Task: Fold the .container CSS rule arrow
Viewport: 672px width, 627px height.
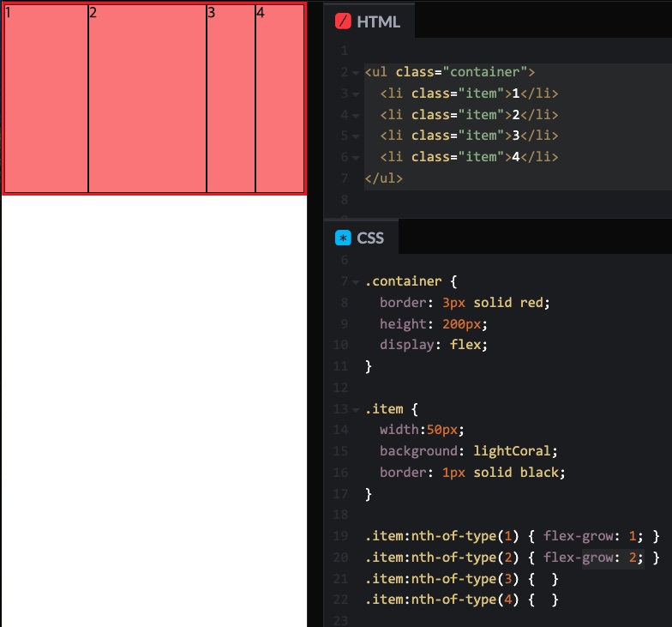Action: pyautogui.click(x=356, y=282)
